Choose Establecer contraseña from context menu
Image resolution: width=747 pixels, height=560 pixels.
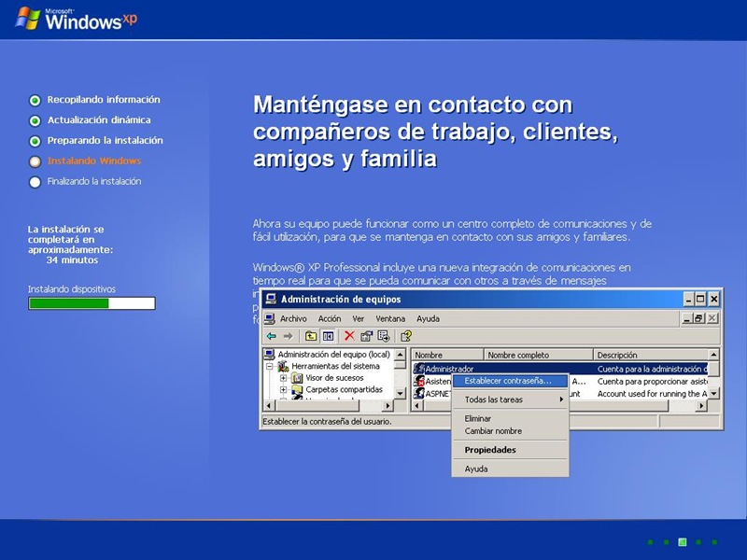point(510,381)
